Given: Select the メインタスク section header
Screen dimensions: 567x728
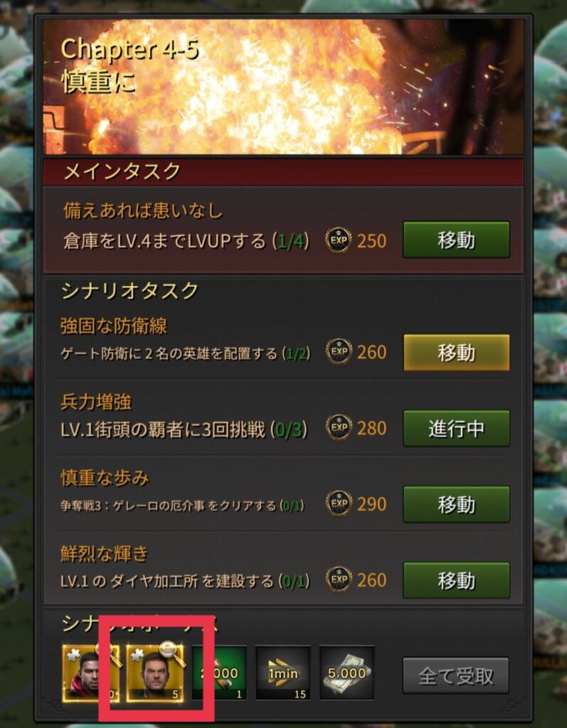Looking at the screenshot, I should pyautogui.click(x=283, y=172).
